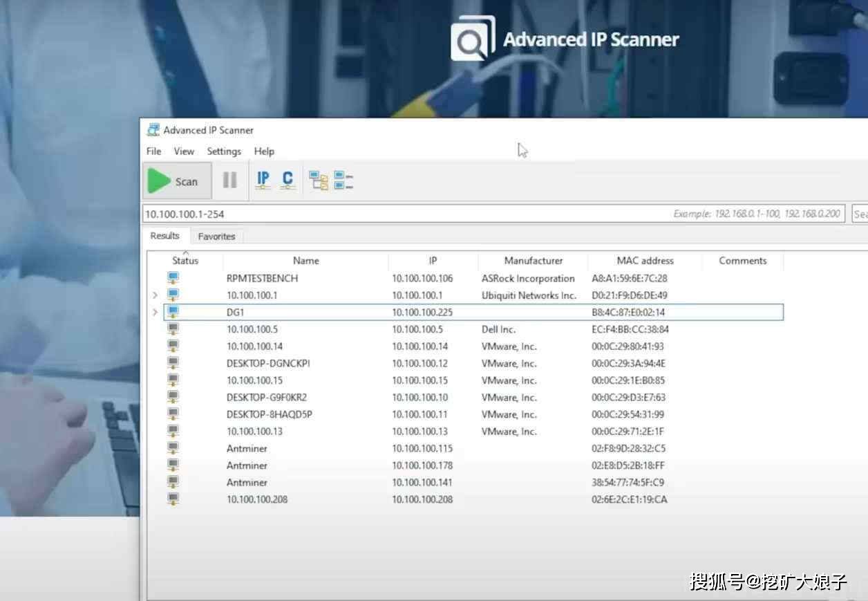This screenshot has width=868, height=601.
Task: Open the Settings menu
Action: (224, 151)
